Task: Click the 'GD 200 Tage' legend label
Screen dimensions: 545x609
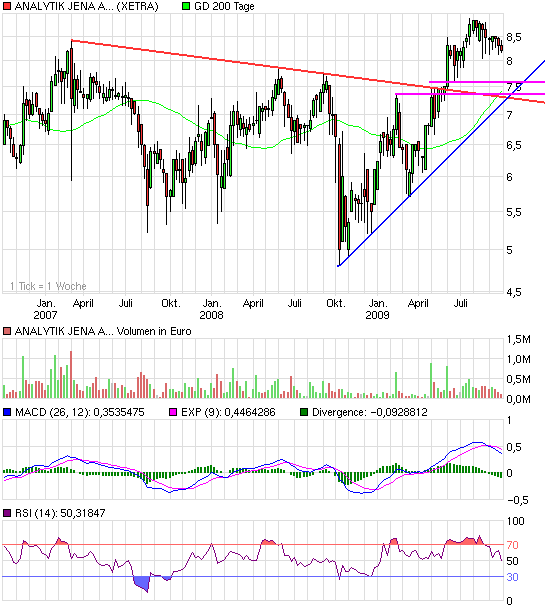Action: click(x=224, y=7)
